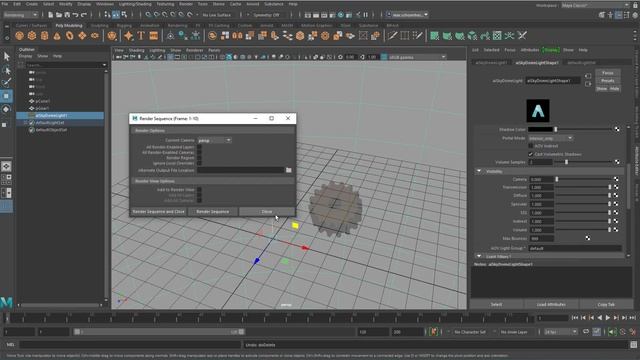Click the Display toggle in Attribute Editor menu

click(x=551, y=50)
